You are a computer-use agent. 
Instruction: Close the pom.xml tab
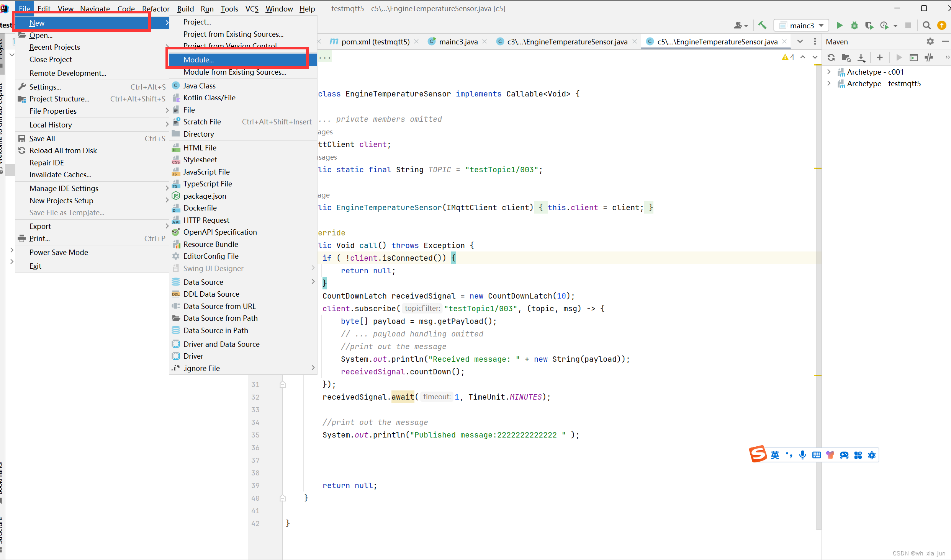417,41
